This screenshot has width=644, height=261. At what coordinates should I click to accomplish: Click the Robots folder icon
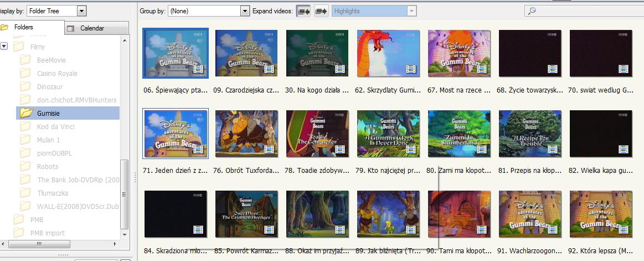25,166
